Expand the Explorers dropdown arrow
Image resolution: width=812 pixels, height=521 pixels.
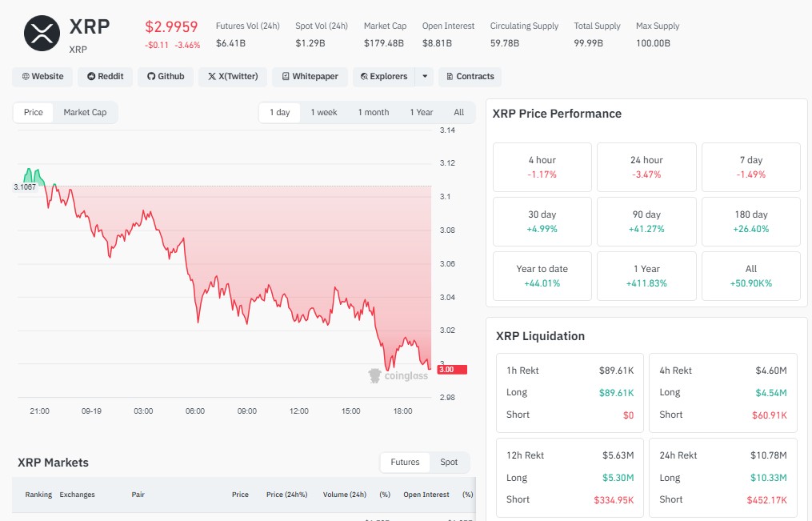[425, 77]
